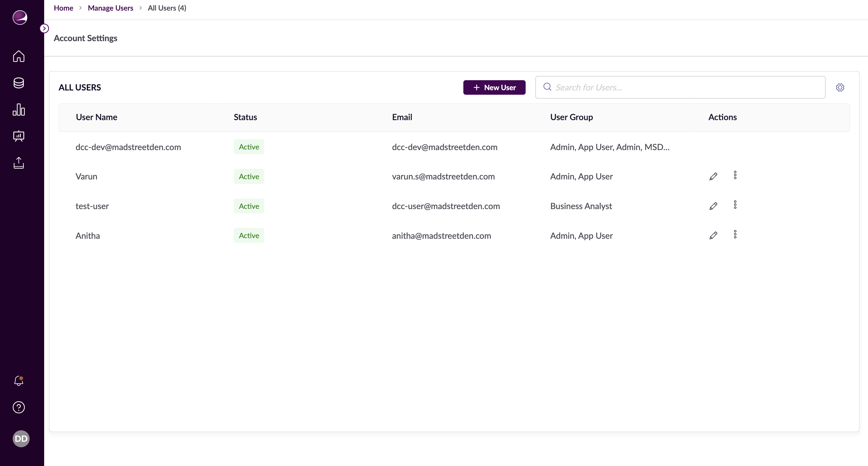
Task: Edit test-user using the pencil icon
Action: (x=713, y=206)
